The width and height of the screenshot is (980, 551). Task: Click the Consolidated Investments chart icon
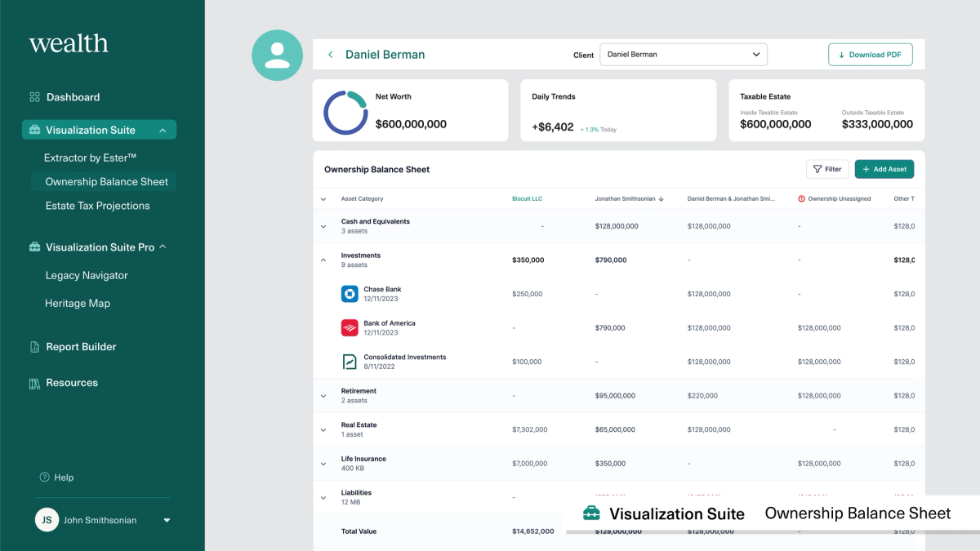[350, 362]
